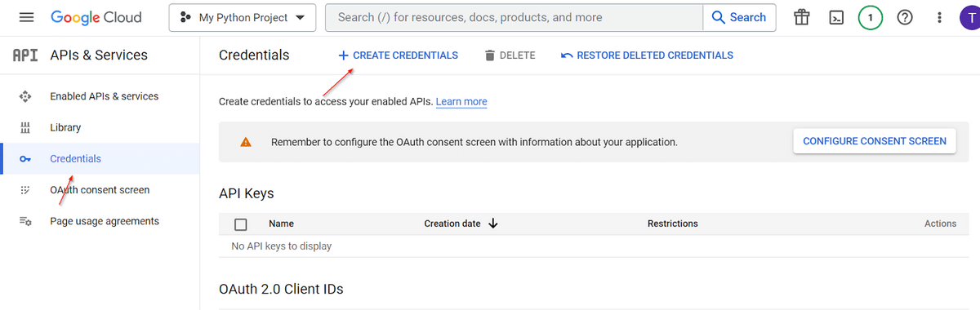This screenshot has height=310, width=980.
Task: Click the Library grid icon
Action: [x=25, y=127]
